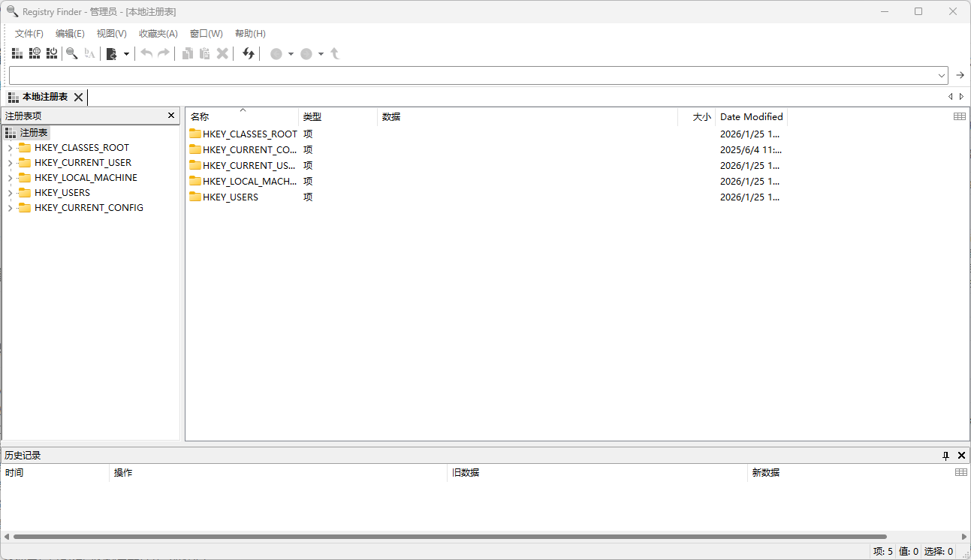Open the address bar dropdown arrow
The width and height of the screenshot is (971, 560).
click(x=942, y=75)
